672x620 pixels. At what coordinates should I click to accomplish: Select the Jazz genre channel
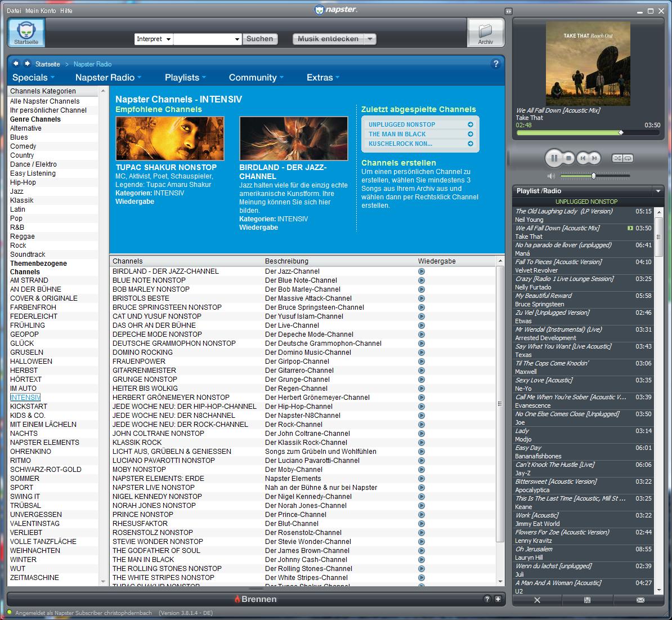pos(17,191)
